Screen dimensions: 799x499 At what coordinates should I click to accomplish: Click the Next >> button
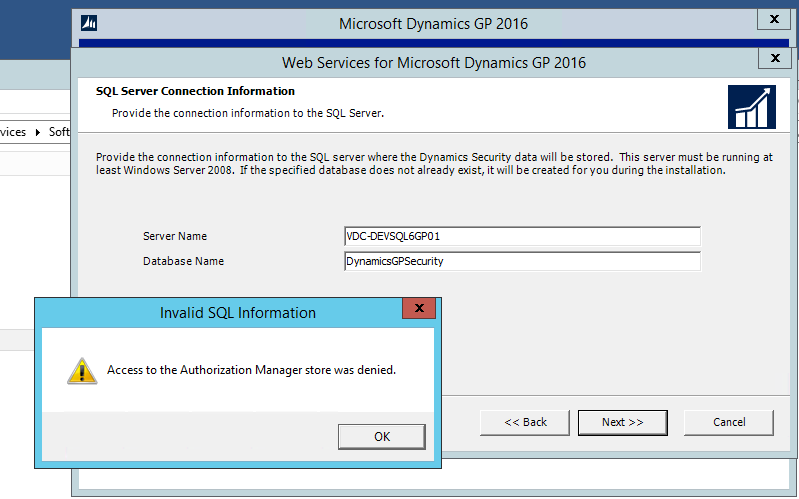tap(623, 423)
